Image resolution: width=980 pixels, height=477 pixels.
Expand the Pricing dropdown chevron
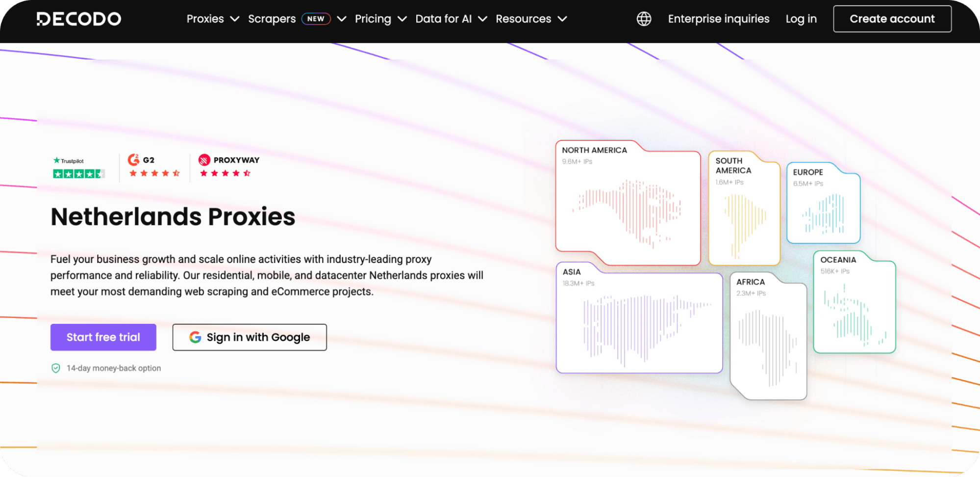tap(402, 19)
